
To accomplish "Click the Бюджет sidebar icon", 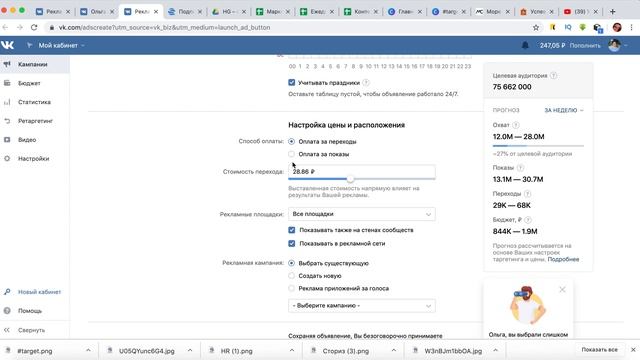I will (7, 83).
